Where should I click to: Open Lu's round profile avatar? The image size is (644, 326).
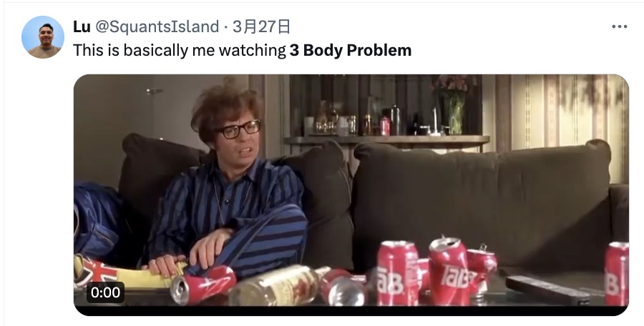(43, 37)
